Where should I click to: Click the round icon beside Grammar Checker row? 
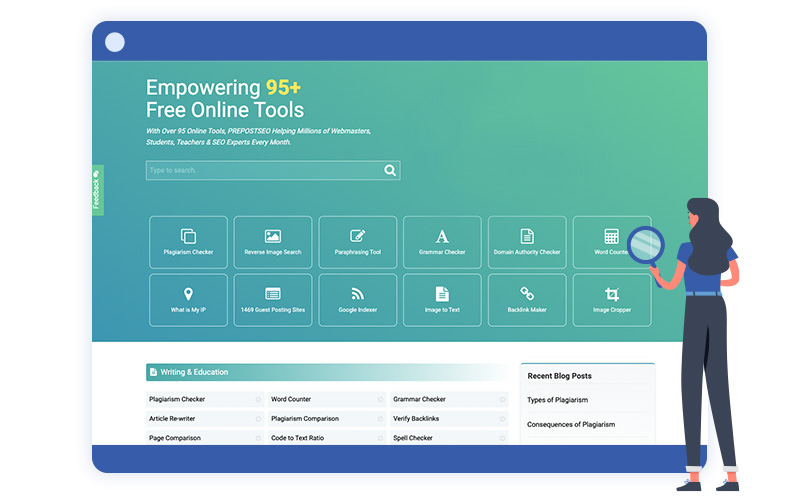[503, 399]
